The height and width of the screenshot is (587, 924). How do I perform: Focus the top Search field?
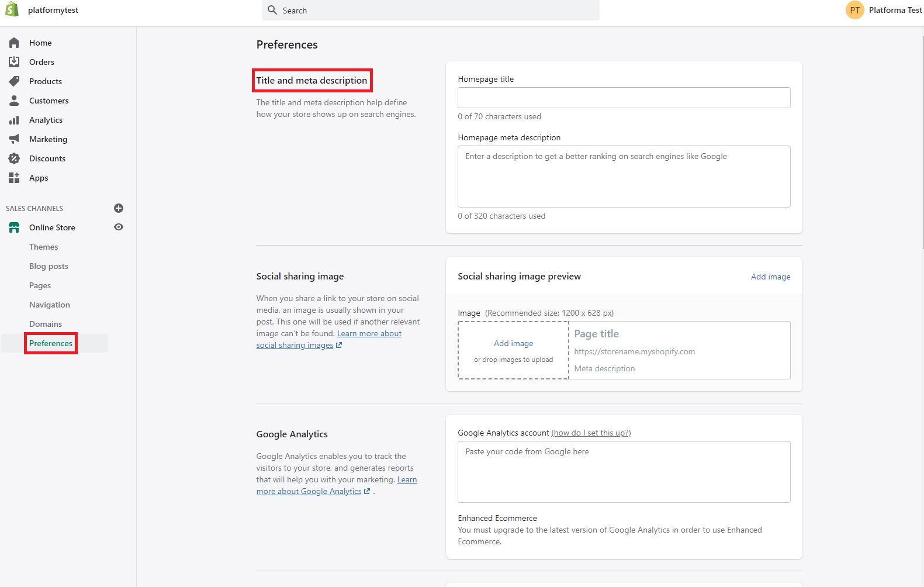pyautogui.click(x=431, y=10)
